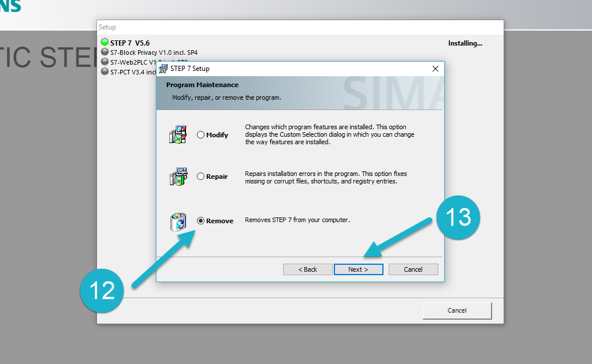The width and height of the screenshot is (592, 364).
Task: Click the Remove recycle bin icon
Action: [178, 222]
